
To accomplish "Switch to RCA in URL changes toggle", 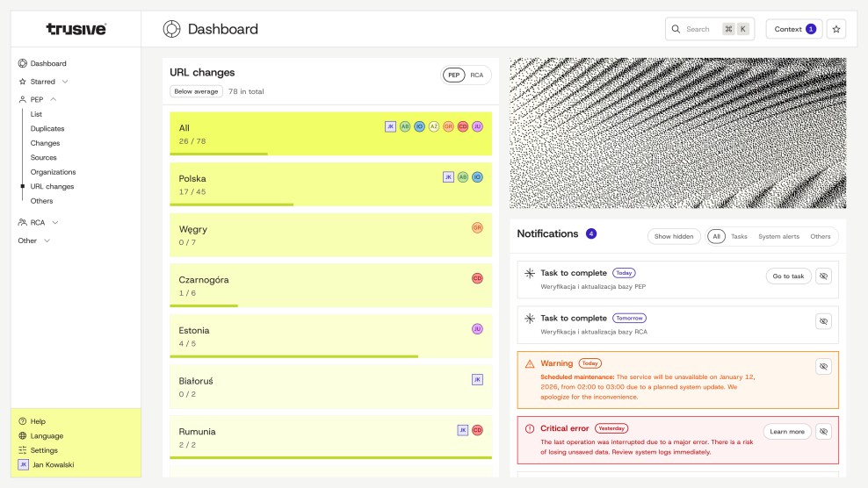I will pos(476,75).
